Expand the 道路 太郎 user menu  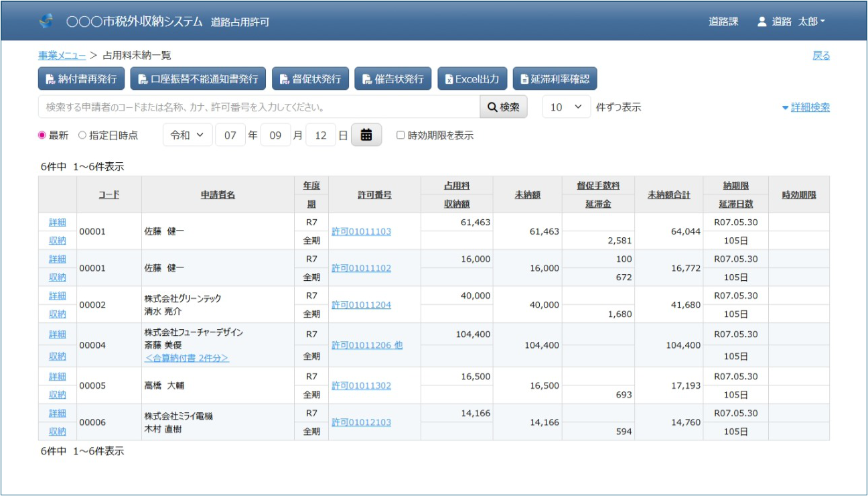pos(791,21)
